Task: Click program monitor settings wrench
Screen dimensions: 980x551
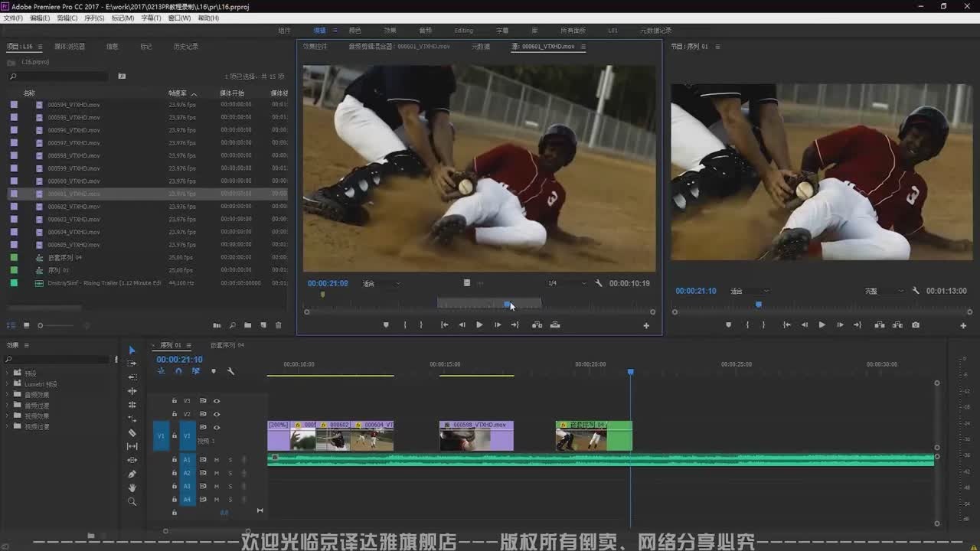Action: [916, 291]
